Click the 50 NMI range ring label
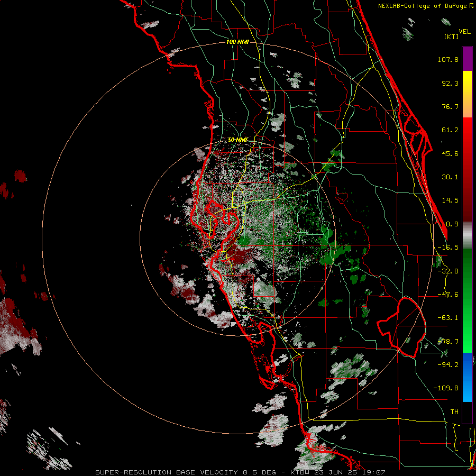476x476 pixels. (x=237, y=140)
